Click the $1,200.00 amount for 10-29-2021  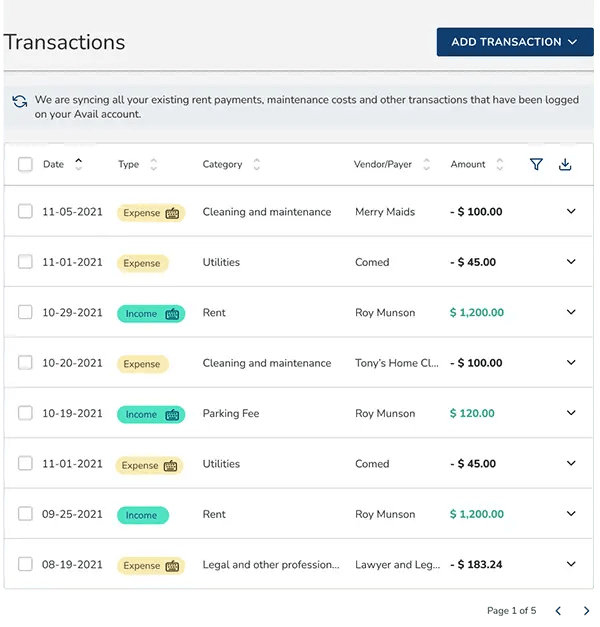pos(477,312)
